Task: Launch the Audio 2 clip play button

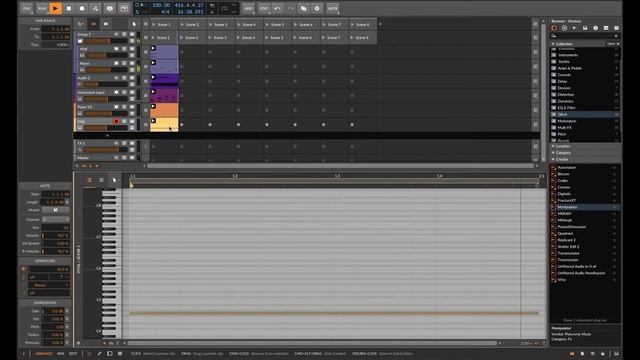Action: [x=153, y=77]
